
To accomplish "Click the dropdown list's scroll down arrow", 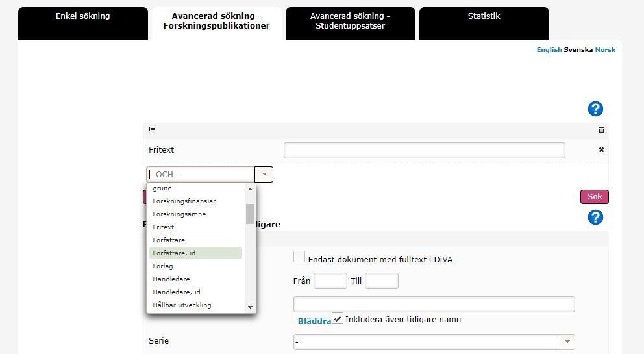I will click(x=250, y=307).
